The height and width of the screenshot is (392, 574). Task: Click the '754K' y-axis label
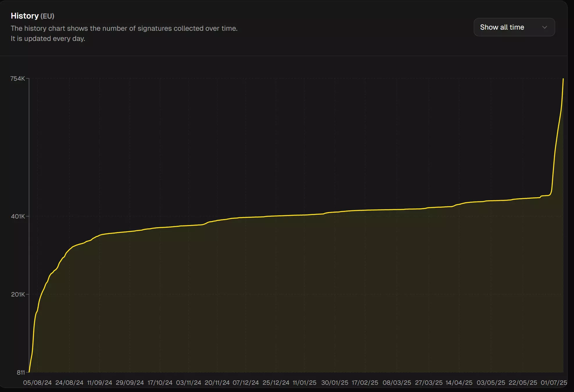point(18,79)
